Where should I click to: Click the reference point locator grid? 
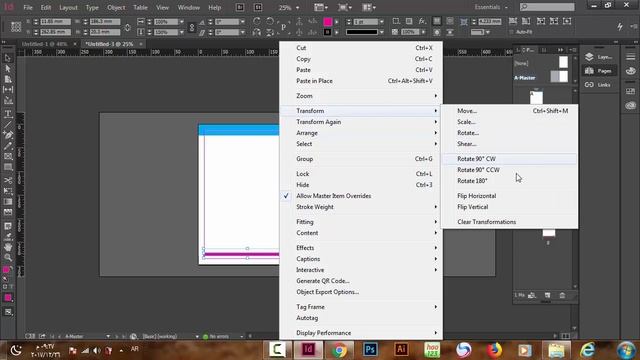coord(16,27)
